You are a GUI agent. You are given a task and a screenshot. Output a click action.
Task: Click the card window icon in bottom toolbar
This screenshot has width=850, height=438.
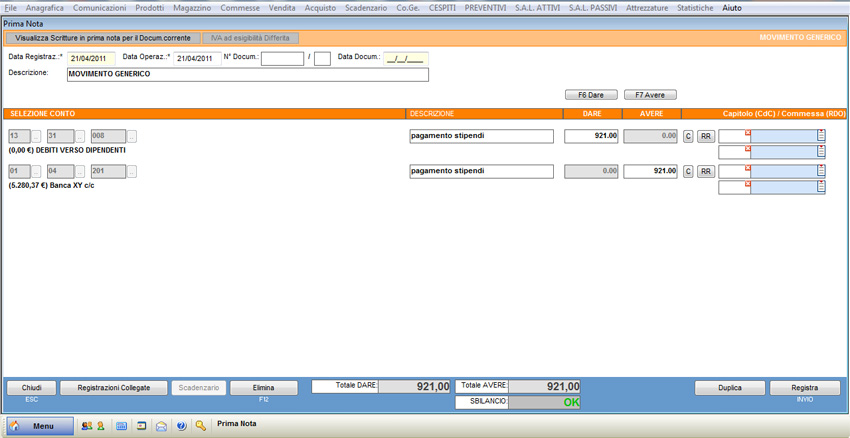point(142,425)
